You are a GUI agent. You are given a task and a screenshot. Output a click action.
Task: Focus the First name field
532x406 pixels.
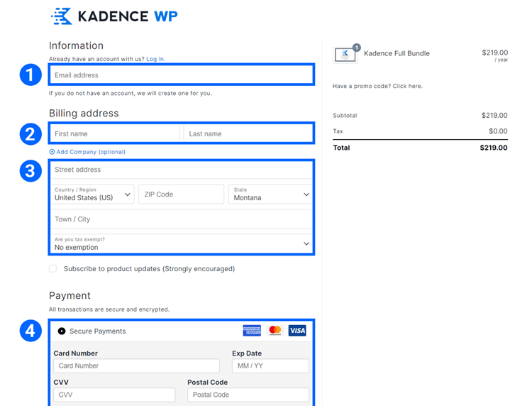(x=115, y=133)
